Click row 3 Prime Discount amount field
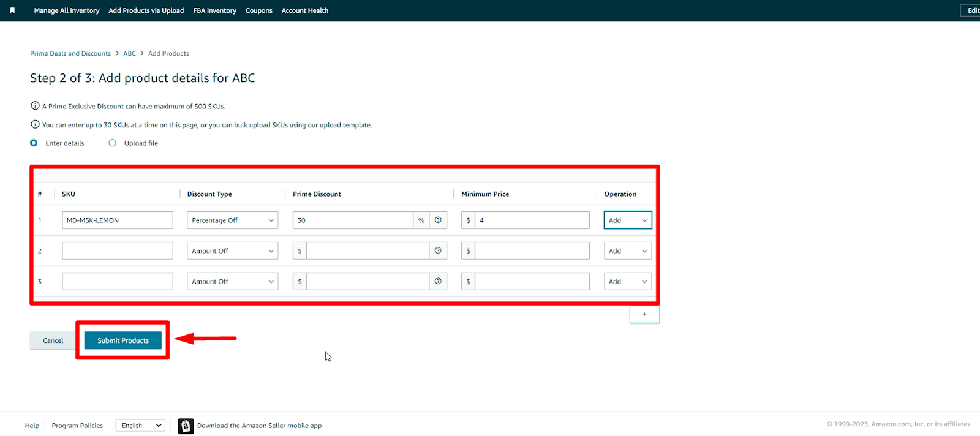The height and width of the screenshot is (436, 980). tap(367, 282)
